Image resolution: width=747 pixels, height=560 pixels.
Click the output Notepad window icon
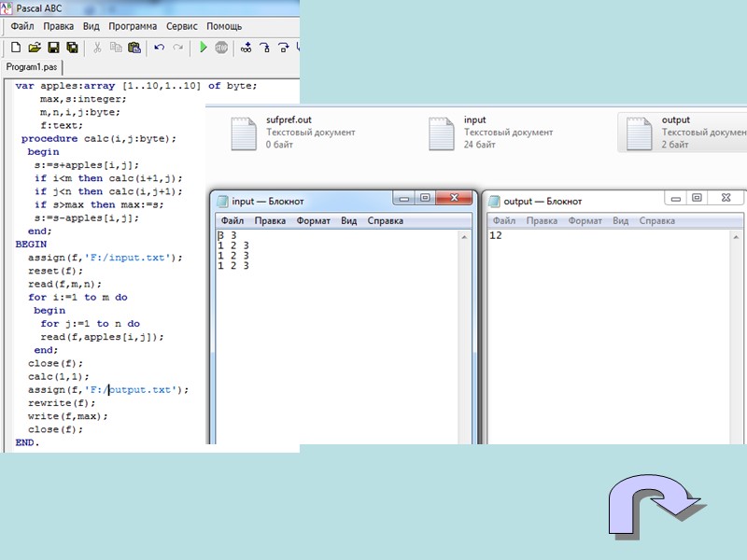coord(494,202)
